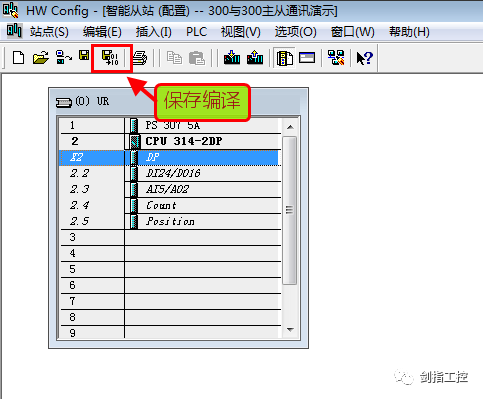
Task: Open a station with the folder icon
Action: point(41,58)
